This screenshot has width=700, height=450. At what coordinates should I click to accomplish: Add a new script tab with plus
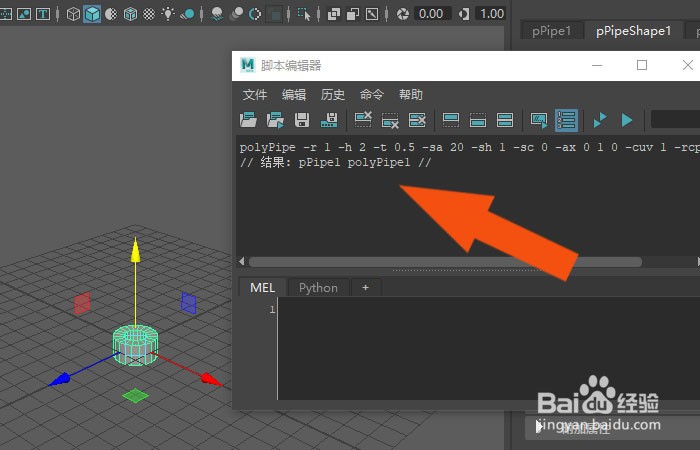tap(366, 288)
